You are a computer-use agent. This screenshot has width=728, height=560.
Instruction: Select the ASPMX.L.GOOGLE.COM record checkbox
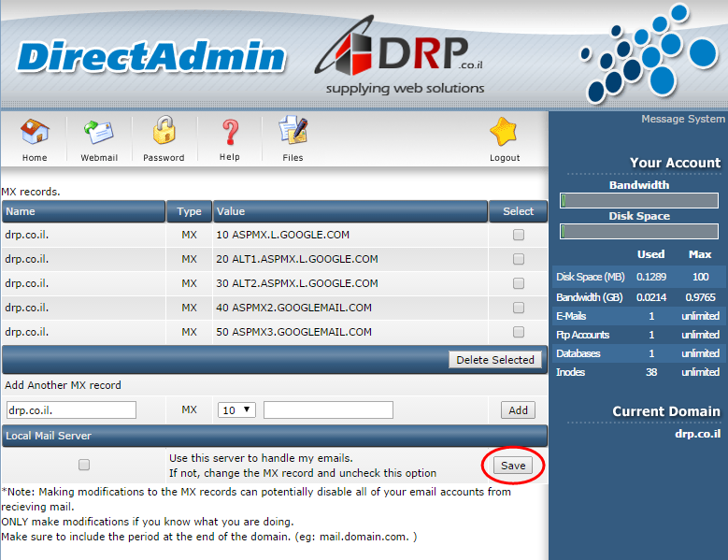pos(519,236)
